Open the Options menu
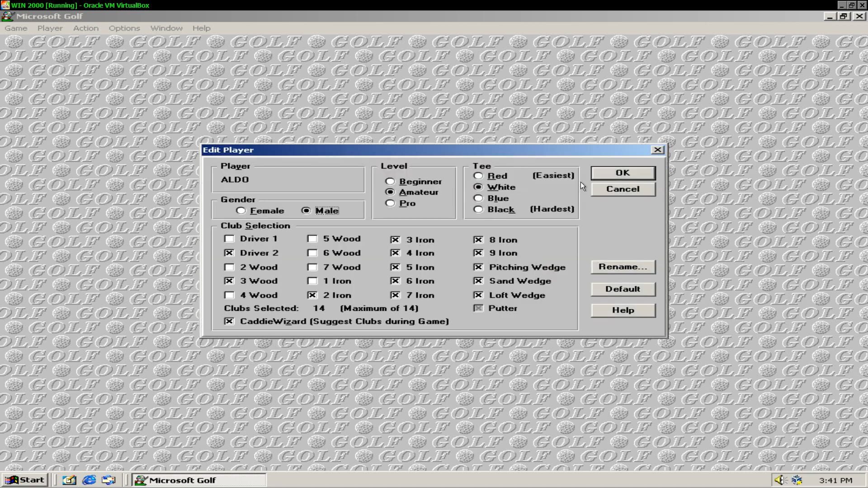868x488 pixels. 124,28
